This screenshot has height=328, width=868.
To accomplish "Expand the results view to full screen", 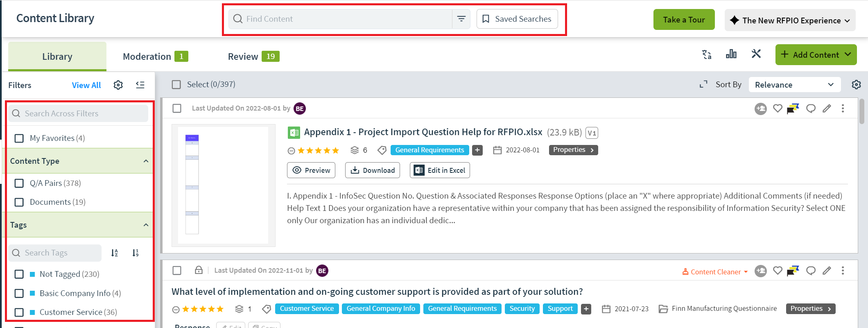I will 703,84.
